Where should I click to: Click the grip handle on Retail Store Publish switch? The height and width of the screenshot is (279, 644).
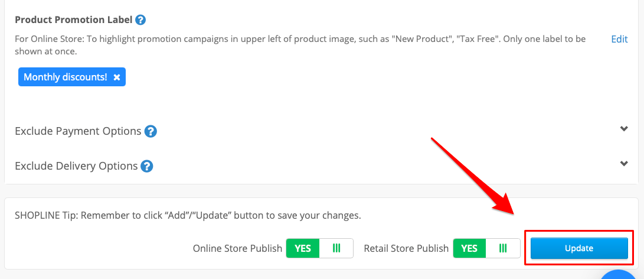pyautogui.click(x=503, y=248)
